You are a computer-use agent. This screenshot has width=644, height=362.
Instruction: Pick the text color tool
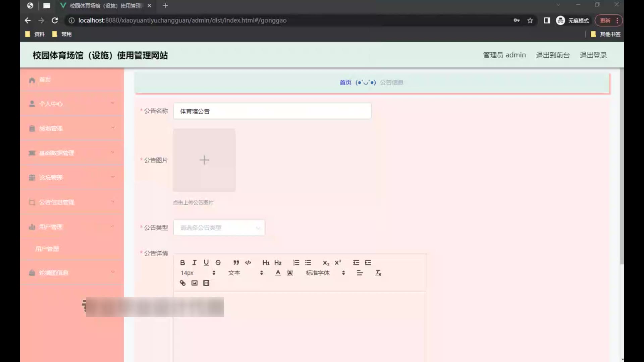[278, 273]
